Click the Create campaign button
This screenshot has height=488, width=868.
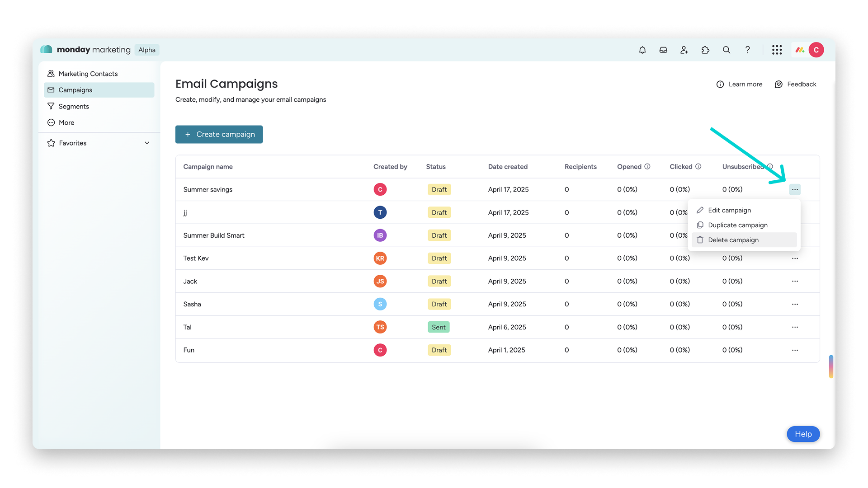(219, 134)
